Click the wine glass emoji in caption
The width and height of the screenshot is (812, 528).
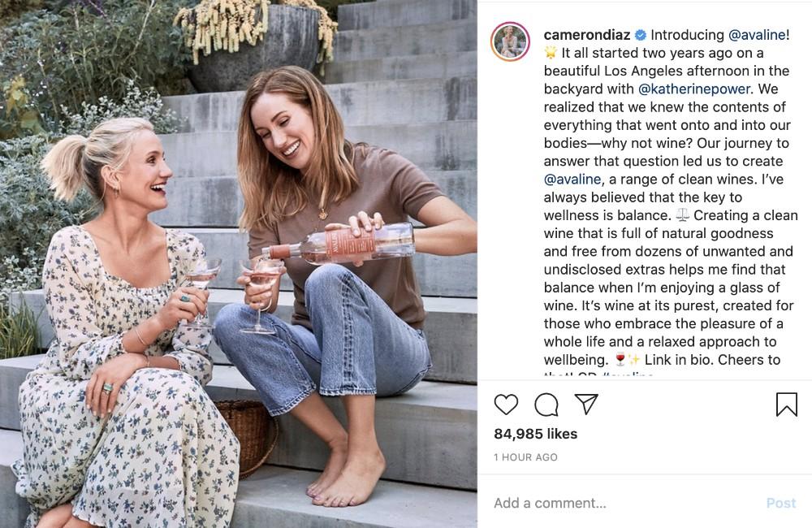pyautogui.click(x=620, y=360)
